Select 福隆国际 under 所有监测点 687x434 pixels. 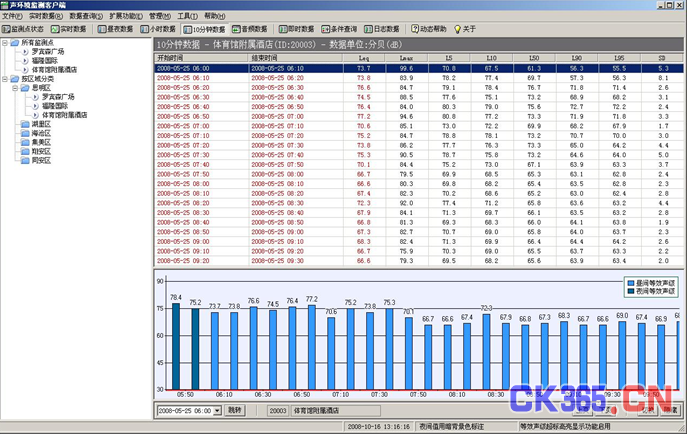point(45,61)
